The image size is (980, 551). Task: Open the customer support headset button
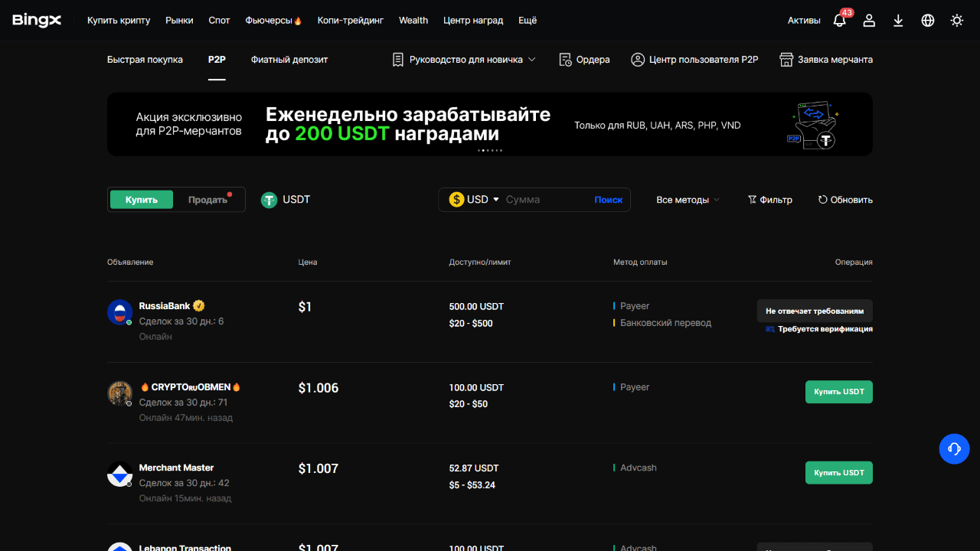[954, 448]
